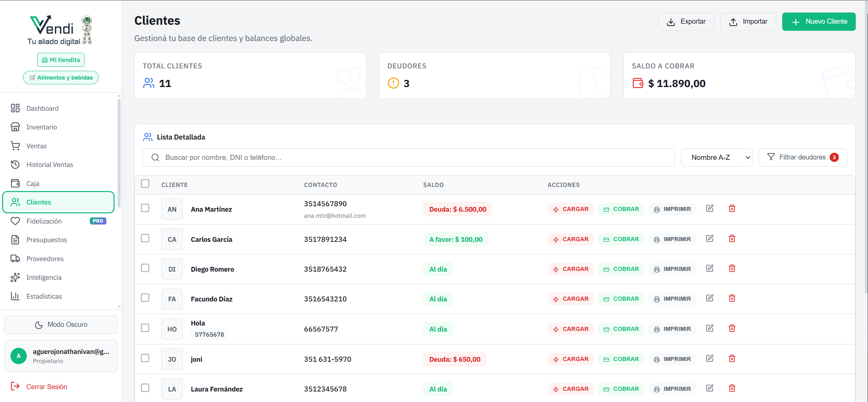Open the Alimentos y bebidas category selector
The width and height of the screenshot is (868, 402).
(x=61, y=78)
